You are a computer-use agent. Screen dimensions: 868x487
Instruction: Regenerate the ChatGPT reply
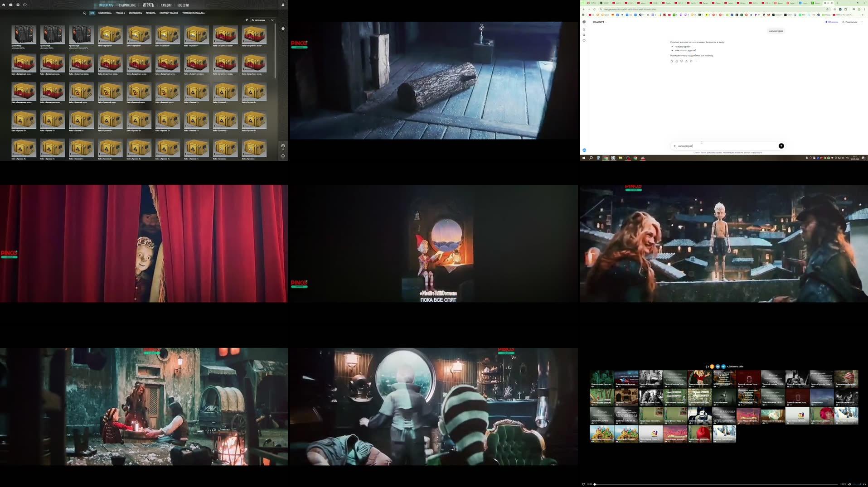click(x=691, y=61)
